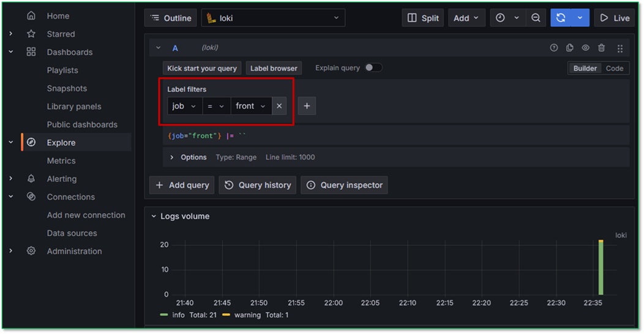
Task: Collapse the Dashboards sidebar section
Action: tap(11, 52)
